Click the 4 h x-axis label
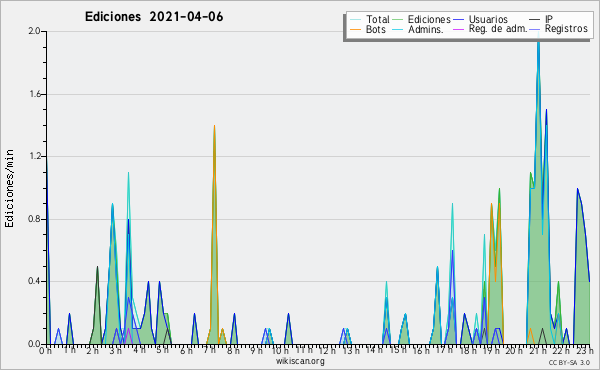Image resolution: width=600 pixels, height=370 pixels. [139, 350]
